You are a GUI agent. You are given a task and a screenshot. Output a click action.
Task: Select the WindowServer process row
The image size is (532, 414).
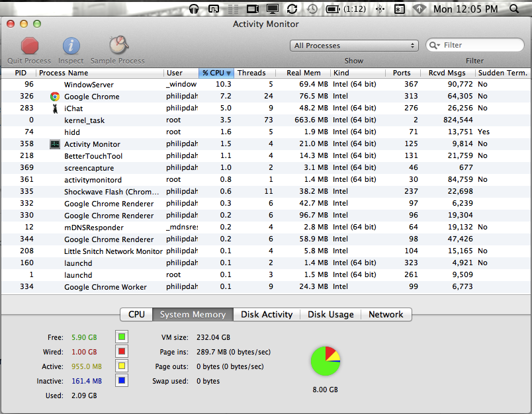[265, 85]
